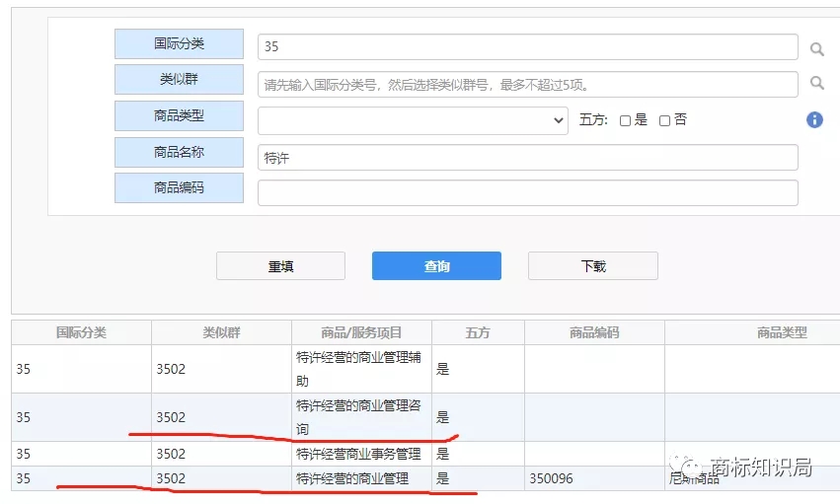Click the 商品/服务项目 column header
The width and height of the screenshot is (840, 504).
[x=361, y=332]
